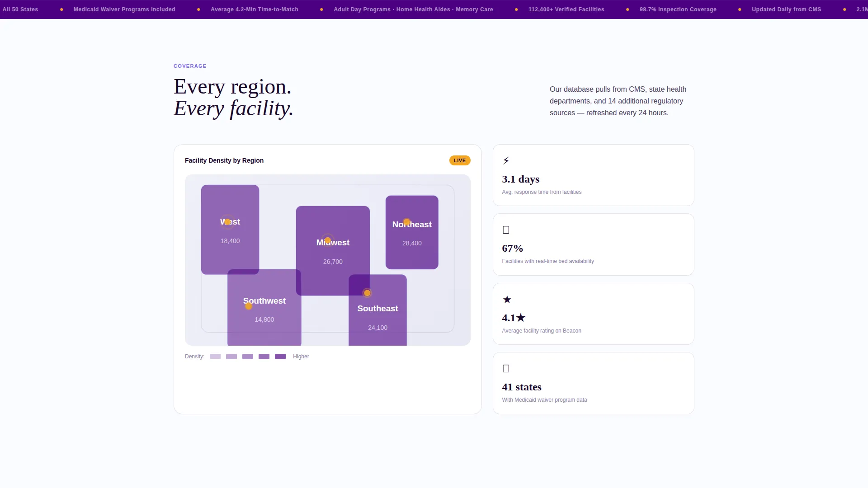Click the LIVE badge

click(460, 160)
